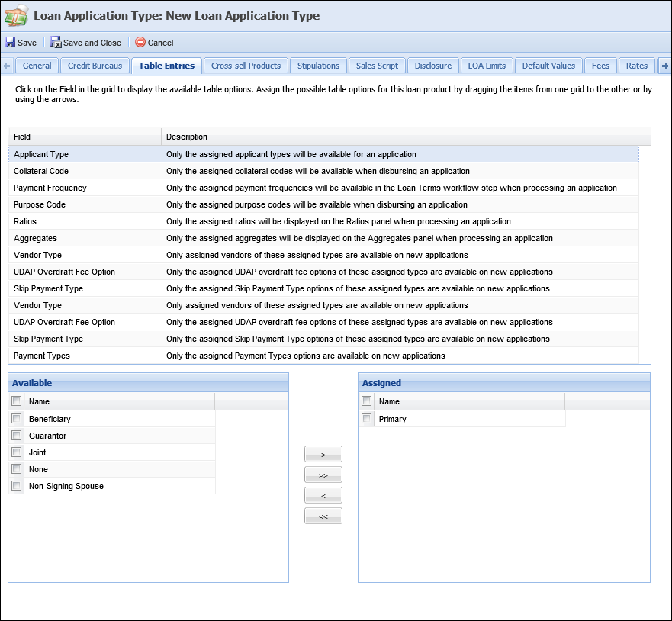Unassign all items with the << button
This screenshot has height=621, width=672.
(323, 516)
